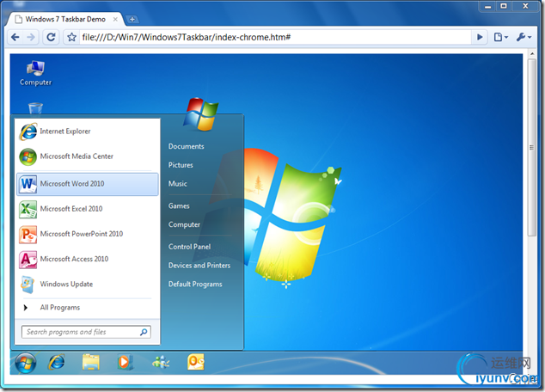Screen dimensions: 545x392
Task: Open a new tab with plus button
Action: pos(132,20)
